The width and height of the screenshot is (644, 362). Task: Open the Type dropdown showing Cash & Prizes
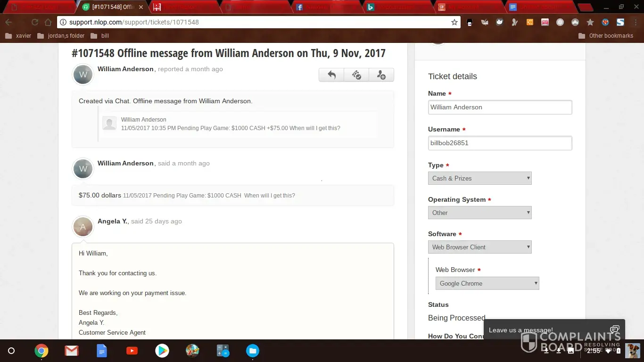(479, 178)
